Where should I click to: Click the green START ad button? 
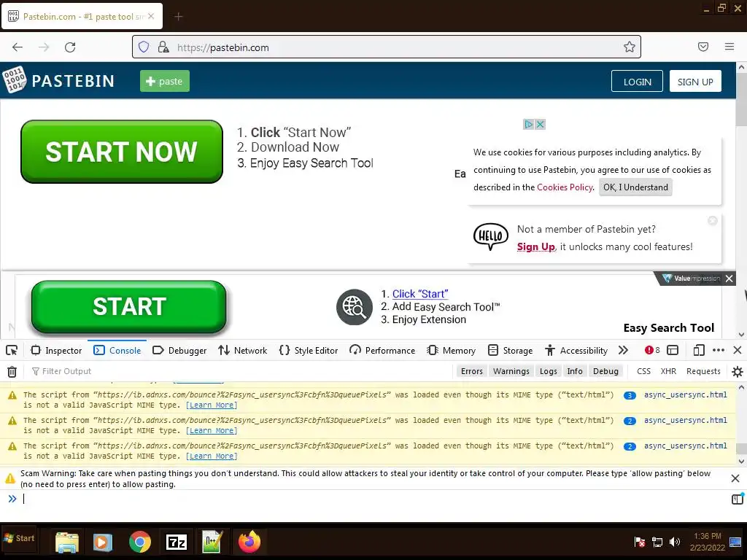coord(128,307)
